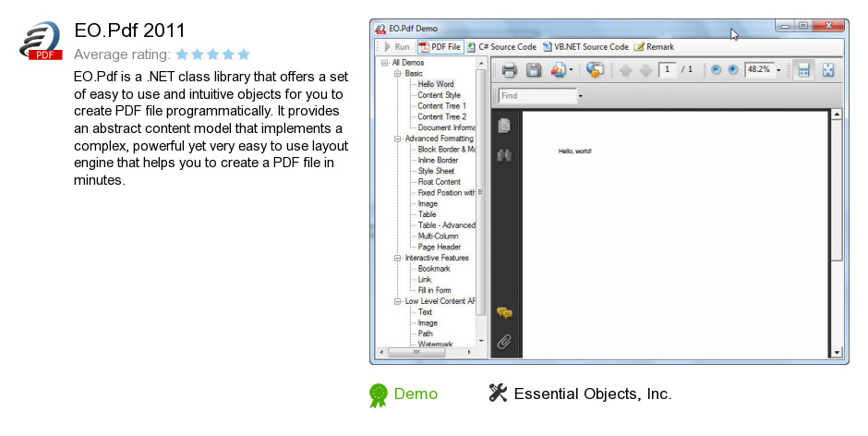Switch to the PDF File tab
The height and width of the screenshot is (436, 868).
pos(440,47)
